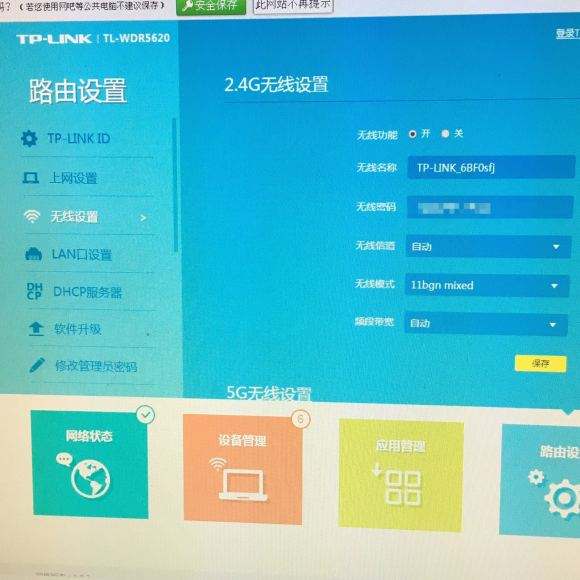The height and width of the screenshot is (580, 580).
Task: Click the TP-LINK ID gear icon
Action: [x=29, y=139]
